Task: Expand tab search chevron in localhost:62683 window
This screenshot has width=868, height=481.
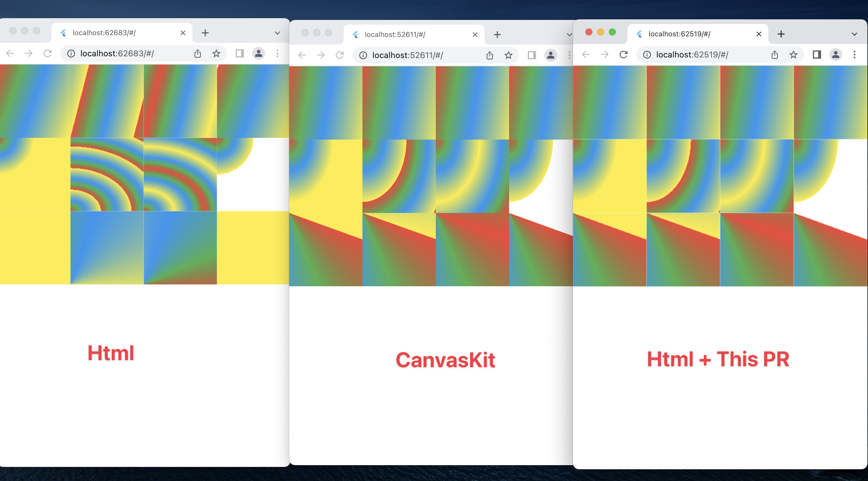Action: coord(277,33)
